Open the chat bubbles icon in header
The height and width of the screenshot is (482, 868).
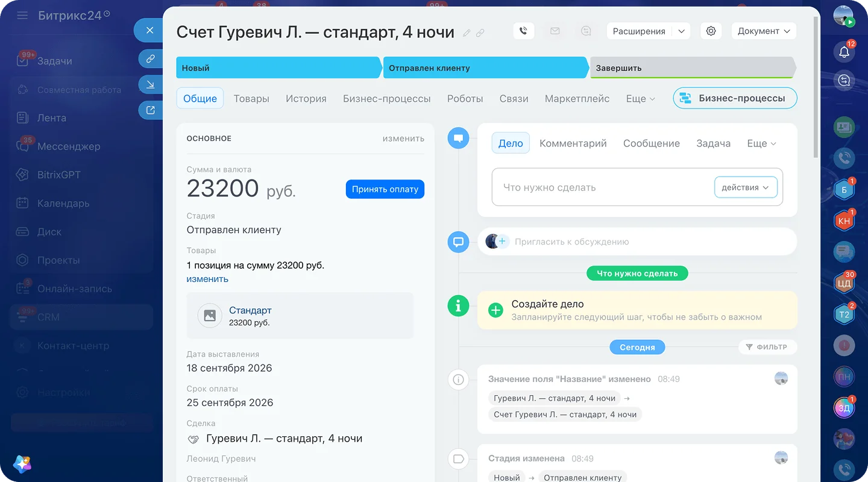point(586,31)
